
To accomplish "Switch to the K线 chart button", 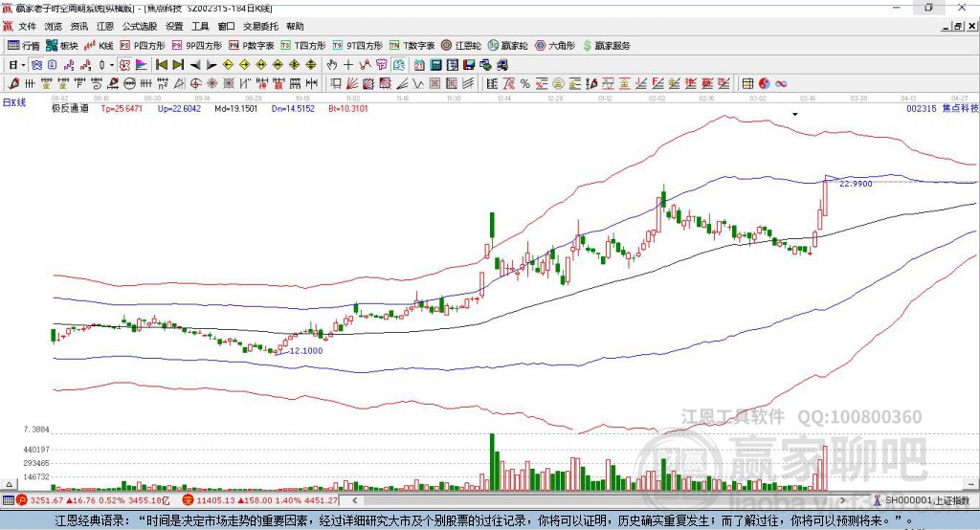I will [x=99, y=46].
